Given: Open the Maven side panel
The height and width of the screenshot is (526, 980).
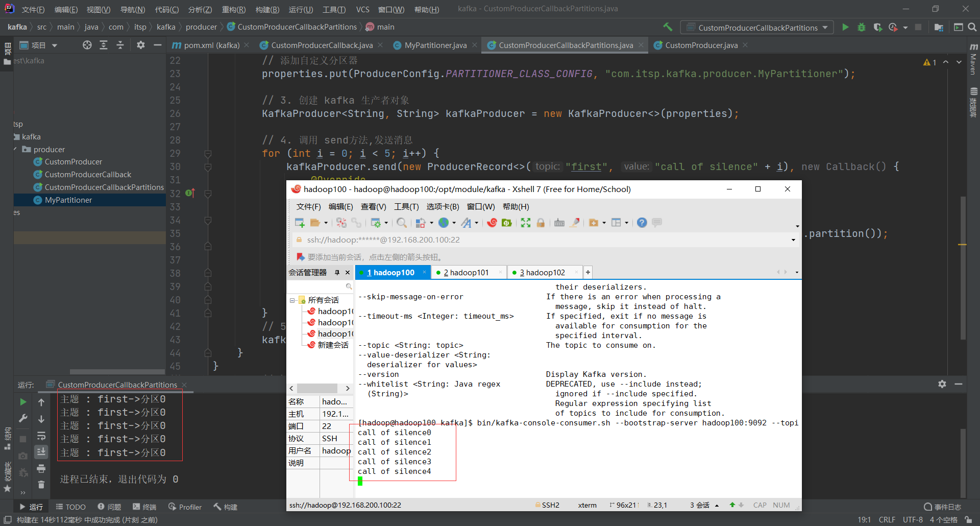Looking at the screenshot, I should 973,59.
